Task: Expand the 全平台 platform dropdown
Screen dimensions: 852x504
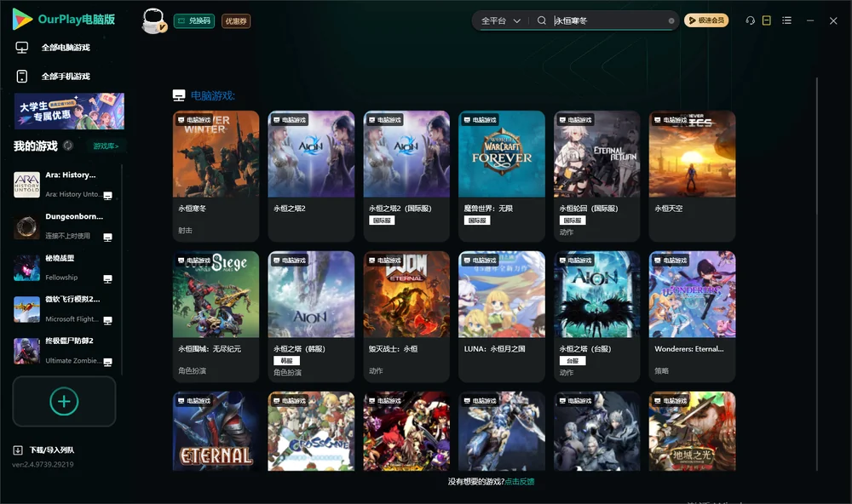Action: (500, 20)
